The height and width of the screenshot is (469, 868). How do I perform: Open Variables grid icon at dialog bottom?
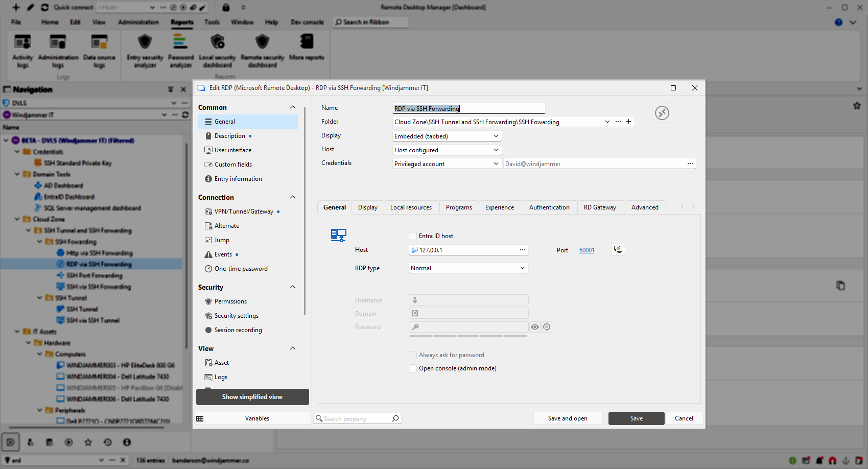[200, 418]
